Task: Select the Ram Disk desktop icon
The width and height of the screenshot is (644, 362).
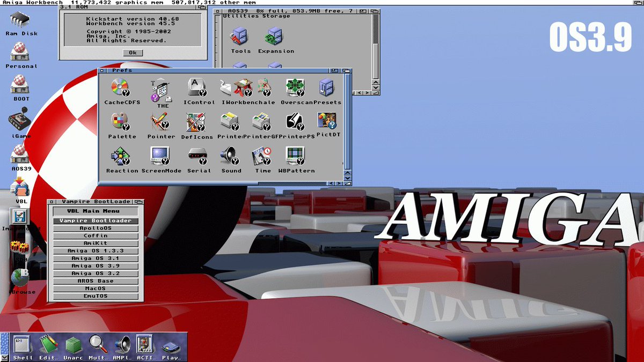Action: (x=20, y=20)
